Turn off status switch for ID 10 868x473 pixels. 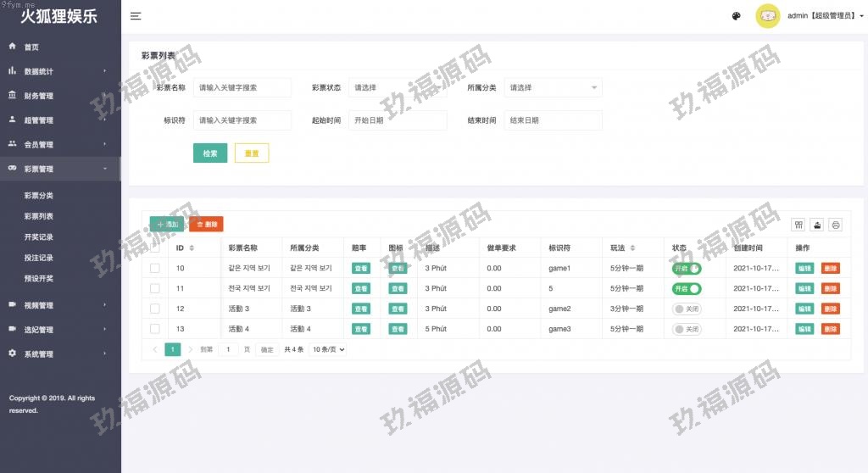coord(687,268)
